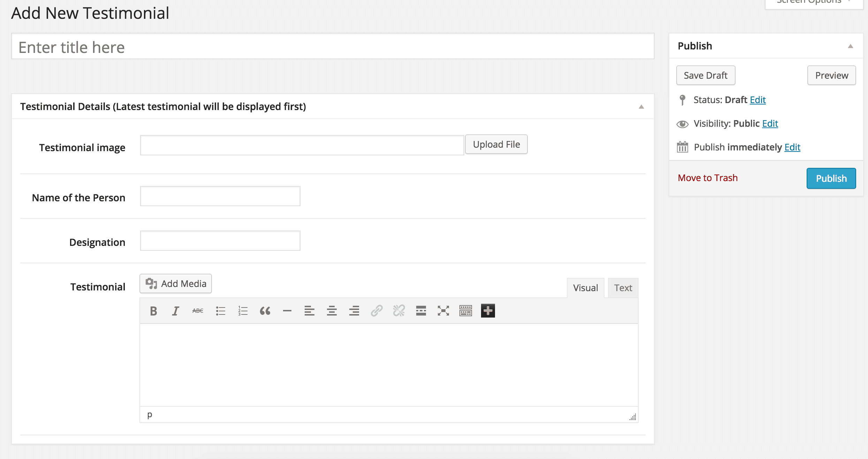Insert the Read More tag

[x=421, y=311]
